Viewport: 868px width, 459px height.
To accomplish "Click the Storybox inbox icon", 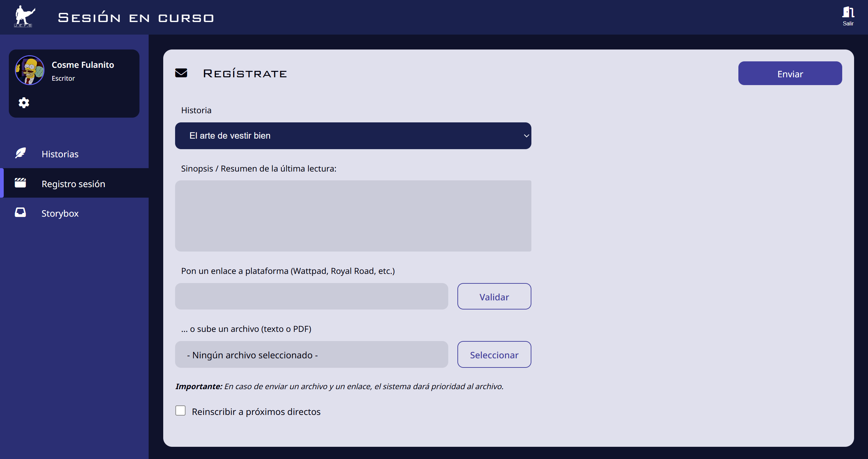I will [x=20, y=213].
